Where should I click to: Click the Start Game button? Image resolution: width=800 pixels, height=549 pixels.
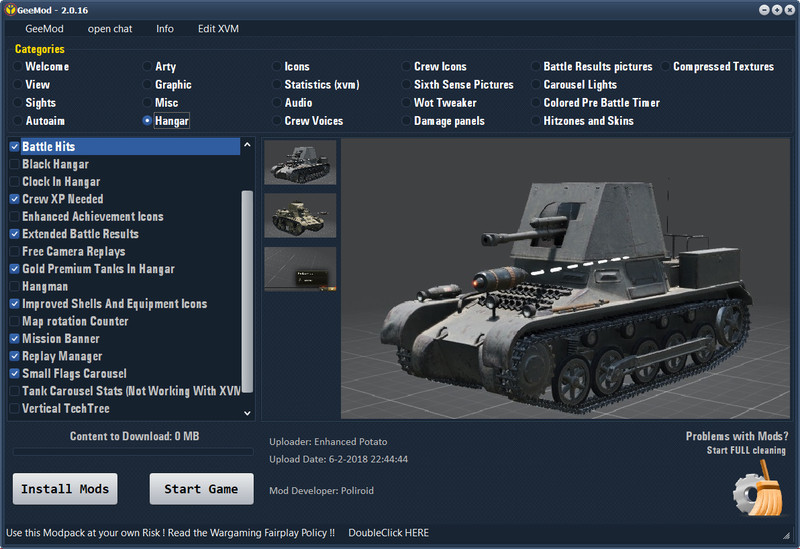coord(201,489)
